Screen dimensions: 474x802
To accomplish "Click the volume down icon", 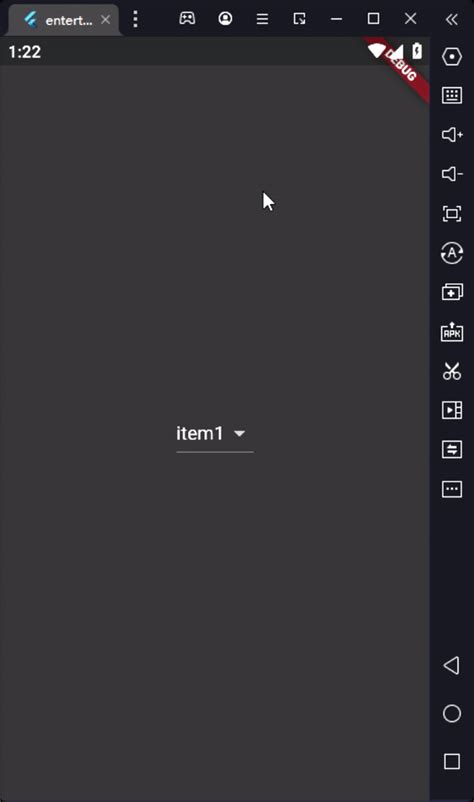I will (452, 174).
